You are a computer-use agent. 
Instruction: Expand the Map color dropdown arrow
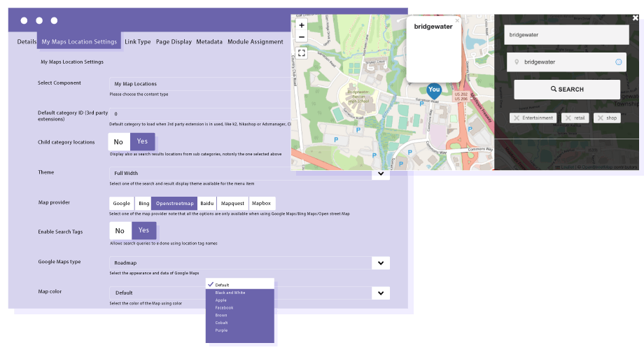coord(381,293)
